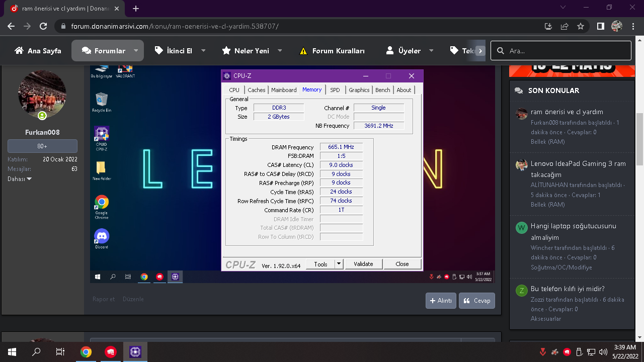Click the Cevap reply button
The width and height of the screenshot is (644, 362).
pos(476,301)
